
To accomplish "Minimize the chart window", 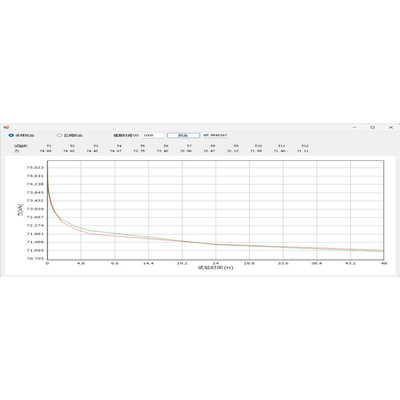I will pyautogui.click(x=355, y=127).
